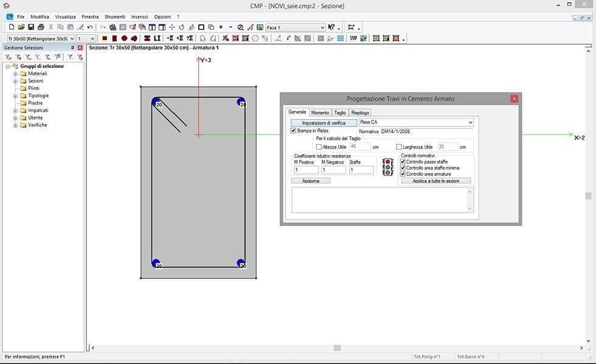Click the Impostazioni di verifica button
Screen dimensions: 596x364
coord(324,123)
